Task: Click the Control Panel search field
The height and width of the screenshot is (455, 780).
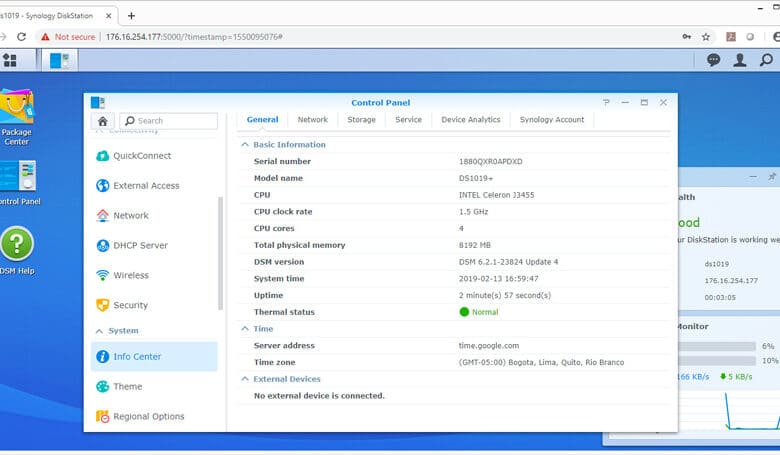Action: [169, 121]
